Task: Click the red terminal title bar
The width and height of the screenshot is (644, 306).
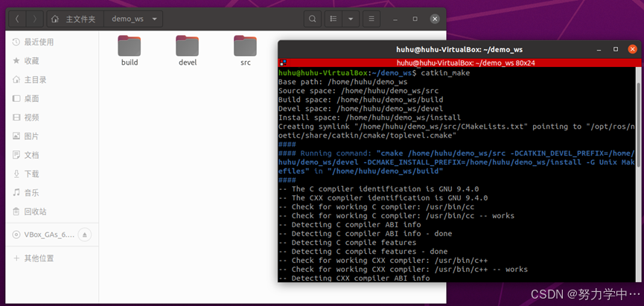Action: tap(459, 63)
